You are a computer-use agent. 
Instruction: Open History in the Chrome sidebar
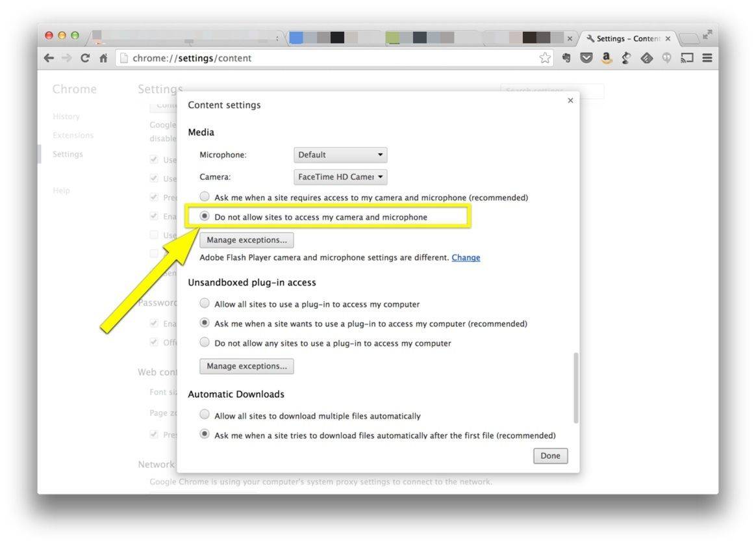point(66,116)
